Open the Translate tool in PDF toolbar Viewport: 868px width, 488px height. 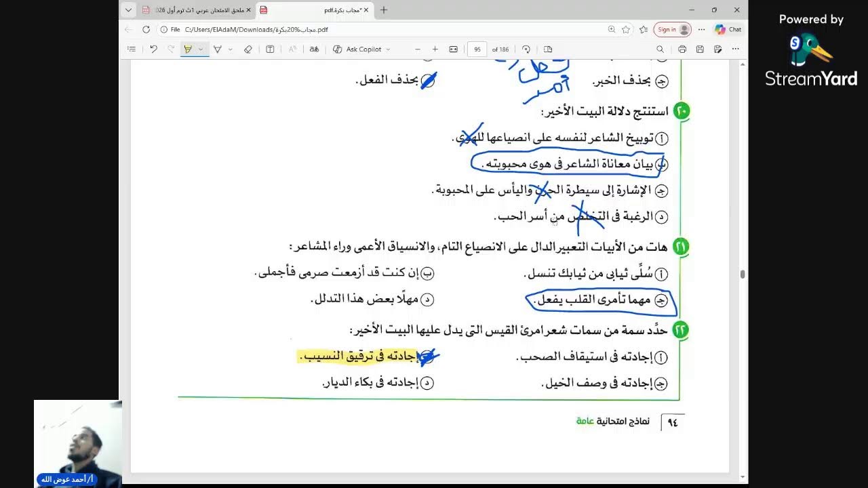coord(314,49)
